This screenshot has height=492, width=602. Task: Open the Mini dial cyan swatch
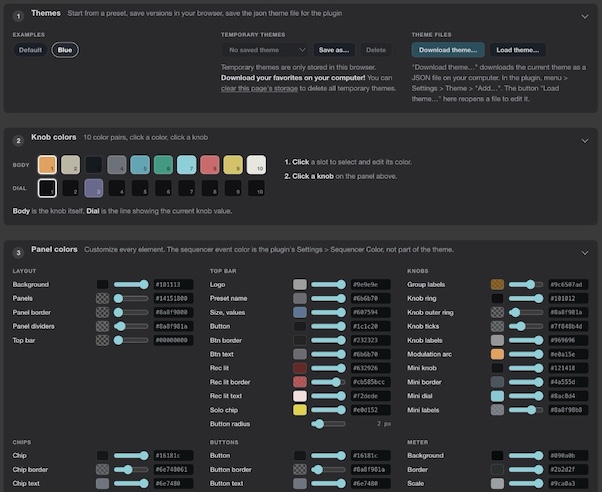[x=497, y=396]
